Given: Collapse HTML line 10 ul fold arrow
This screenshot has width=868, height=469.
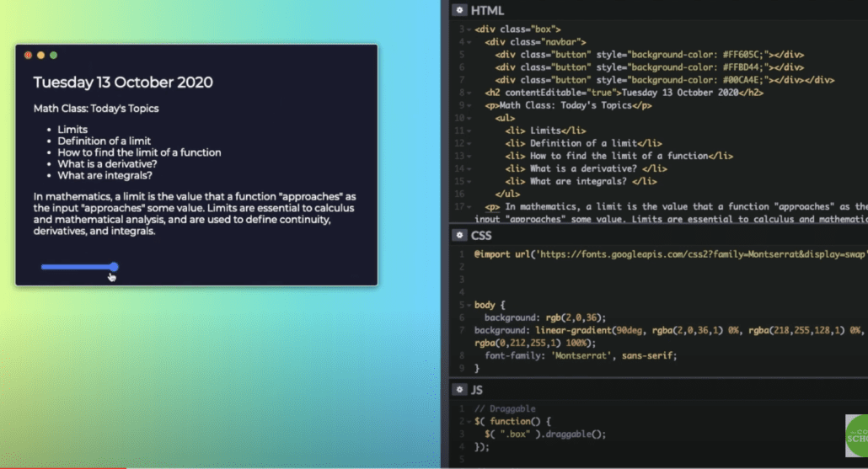Looking at the screenshot, I should click(469, 119).
